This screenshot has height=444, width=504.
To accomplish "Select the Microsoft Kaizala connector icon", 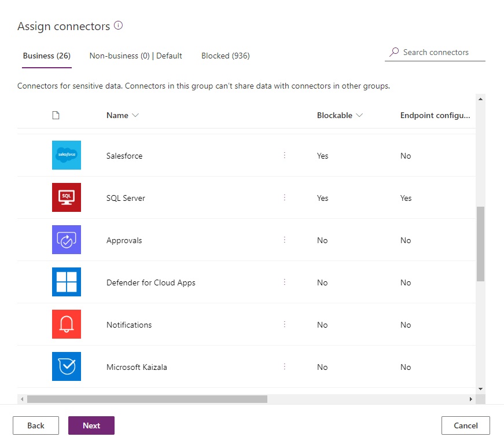I will pos(67,366).
